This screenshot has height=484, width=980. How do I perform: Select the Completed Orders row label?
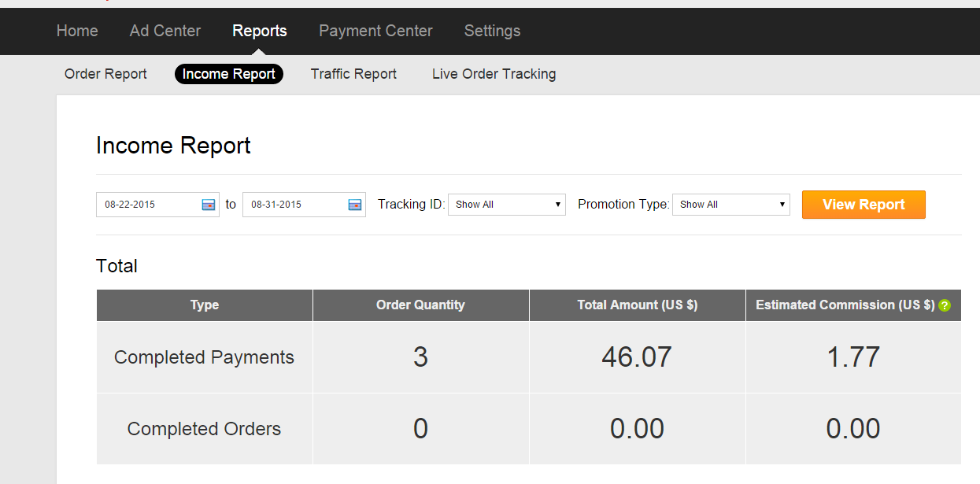pyautogui.click(x=205, y=429)
